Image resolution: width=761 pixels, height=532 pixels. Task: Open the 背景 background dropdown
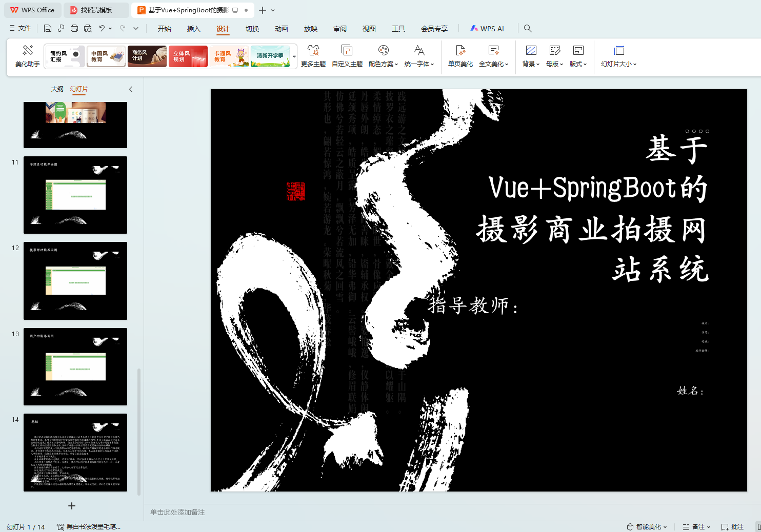click(531, 56)
